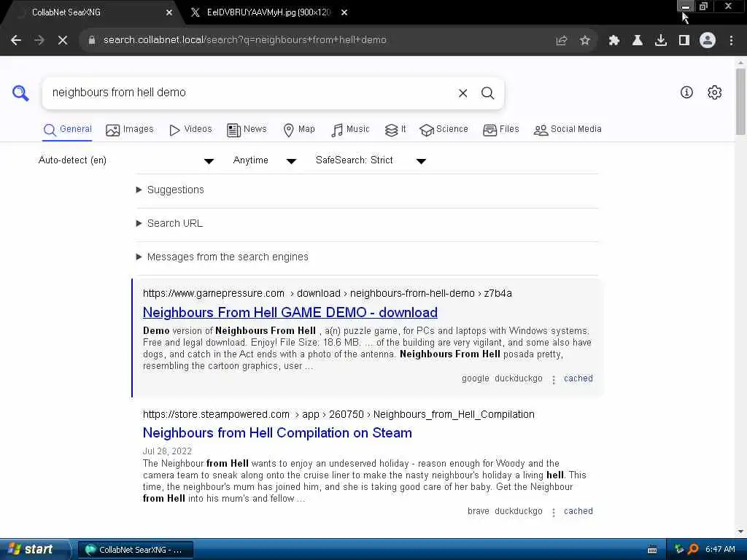This screenshot has width=747, height=560.
Task: Switch to the Images search category
Action: (x=130, y=130)
